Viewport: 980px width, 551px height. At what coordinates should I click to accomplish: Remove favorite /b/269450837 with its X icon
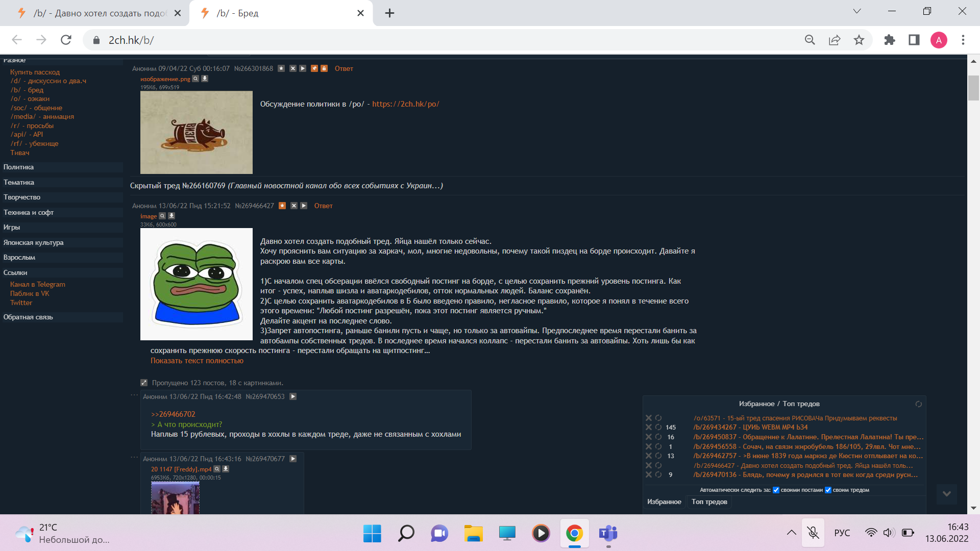(x=649, y=437)
